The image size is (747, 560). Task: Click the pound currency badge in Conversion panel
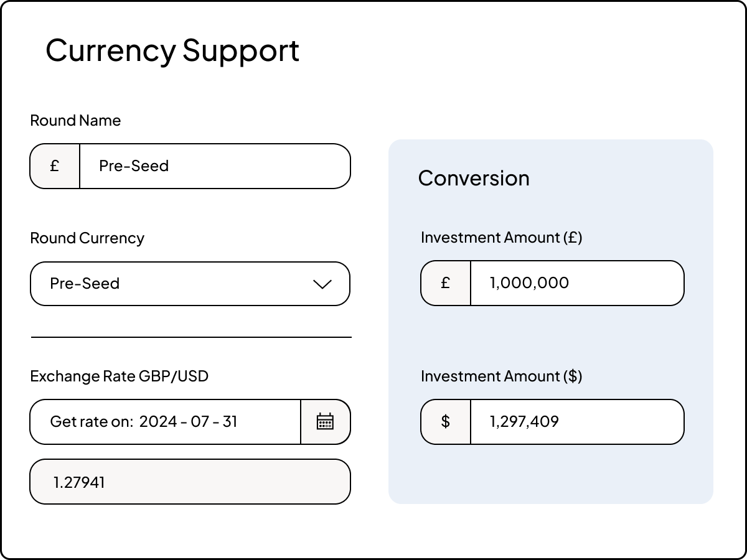[445, 283]
